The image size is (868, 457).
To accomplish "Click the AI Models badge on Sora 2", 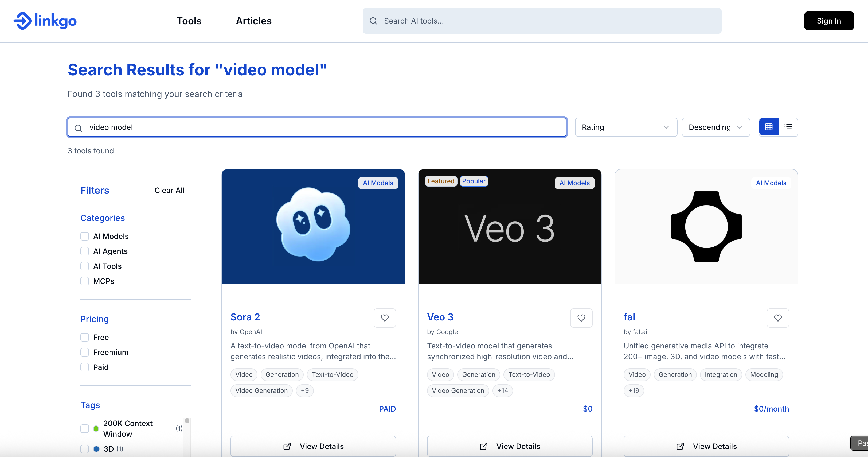I will point(378,183).
